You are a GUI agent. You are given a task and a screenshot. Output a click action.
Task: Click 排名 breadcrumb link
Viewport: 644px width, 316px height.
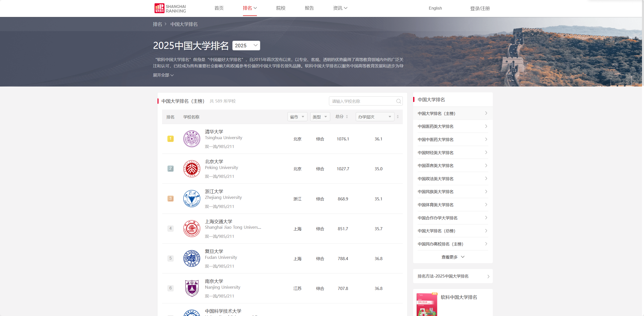click(158, 24)
